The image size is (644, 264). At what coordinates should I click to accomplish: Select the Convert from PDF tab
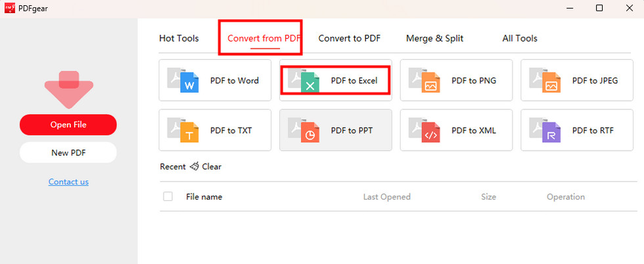coord(264,38)
